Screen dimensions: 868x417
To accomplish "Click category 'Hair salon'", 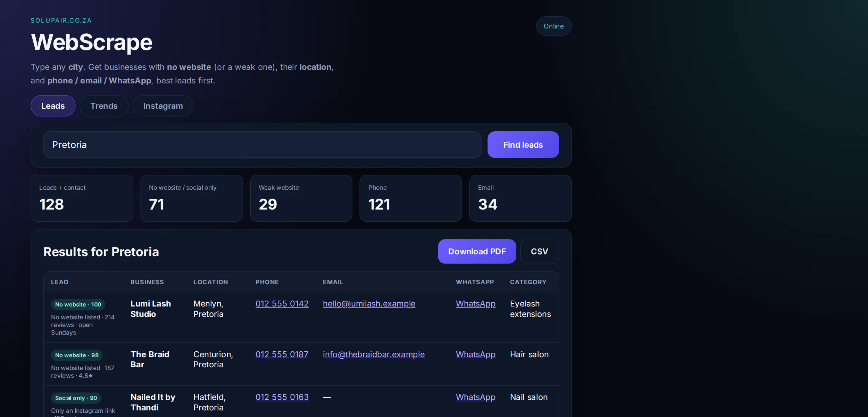I will 529,354.
